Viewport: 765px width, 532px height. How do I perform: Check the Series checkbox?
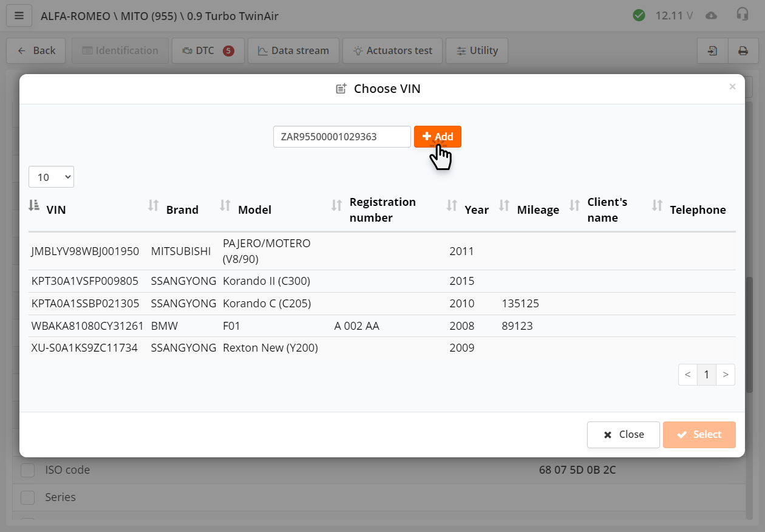click(27, 497)
